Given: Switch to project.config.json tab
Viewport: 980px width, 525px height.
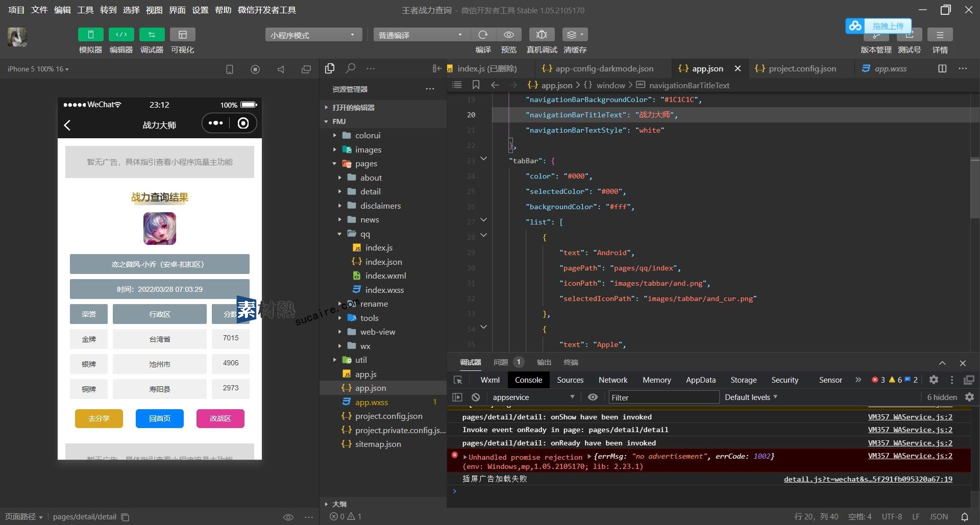Looking at the screenshot, I should pyautogui.click(x=796, y=68).
